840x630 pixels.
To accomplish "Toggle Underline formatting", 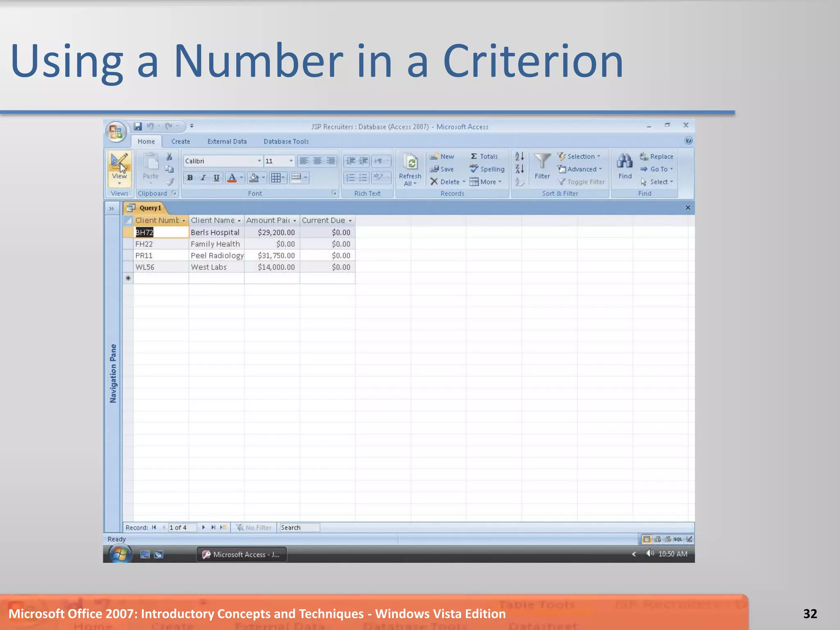I will pyautogui.click(x=216, y=178).
